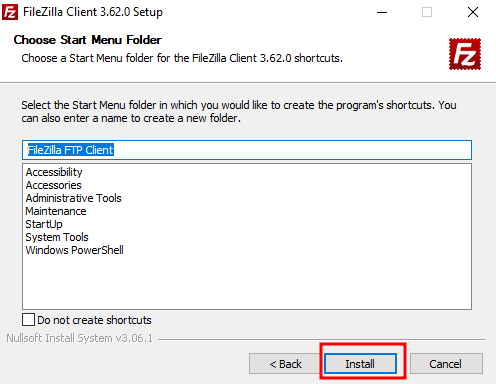Minimize the setup window

[382, 12]
